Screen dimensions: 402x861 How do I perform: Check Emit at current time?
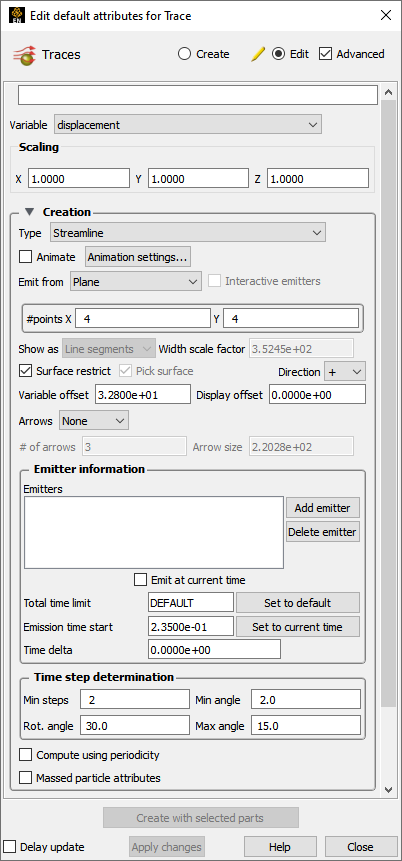(x=141, y=580)
